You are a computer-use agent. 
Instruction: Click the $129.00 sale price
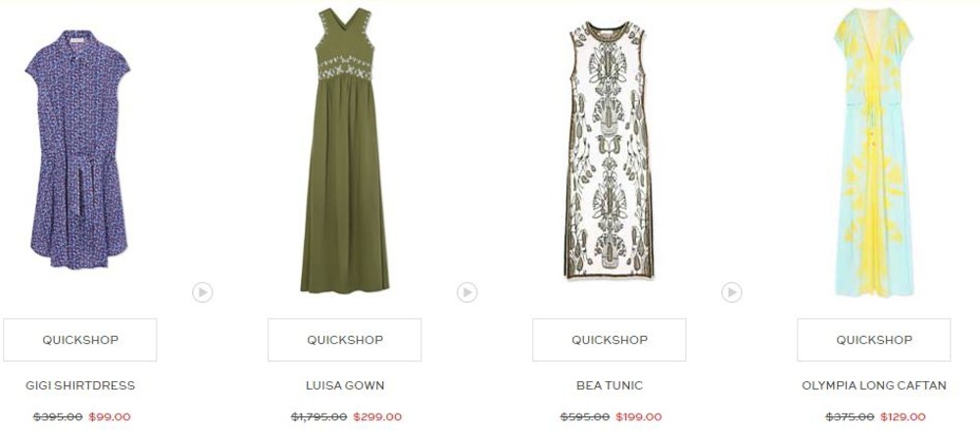[905, 416]
